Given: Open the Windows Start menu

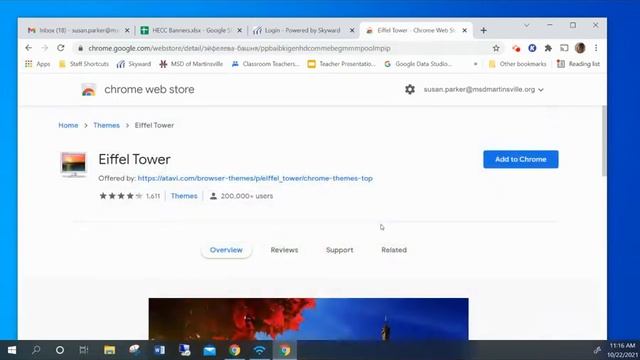Looking at the screenshot, I should tap(12, 350).
